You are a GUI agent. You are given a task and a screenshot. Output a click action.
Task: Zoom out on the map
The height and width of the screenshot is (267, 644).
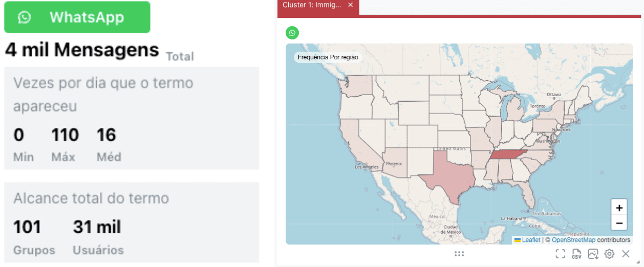tap(619, 223)
